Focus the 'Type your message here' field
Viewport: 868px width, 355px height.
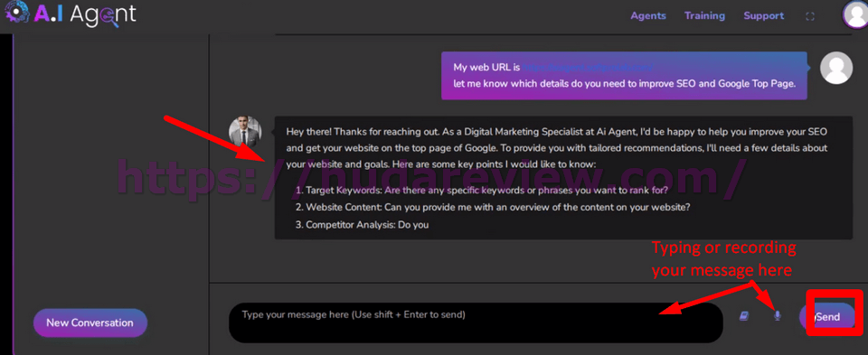476,322
